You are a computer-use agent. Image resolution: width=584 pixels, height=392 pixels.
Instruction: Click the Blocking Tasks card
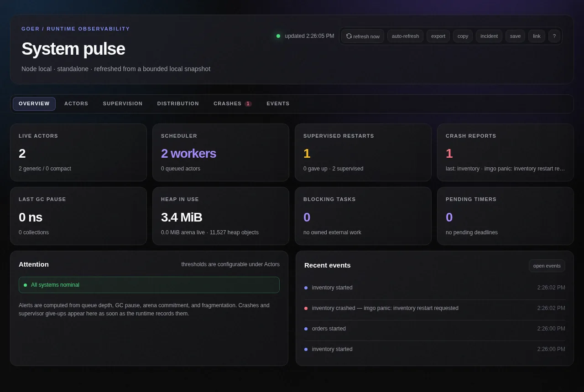[x=363, y=216]
